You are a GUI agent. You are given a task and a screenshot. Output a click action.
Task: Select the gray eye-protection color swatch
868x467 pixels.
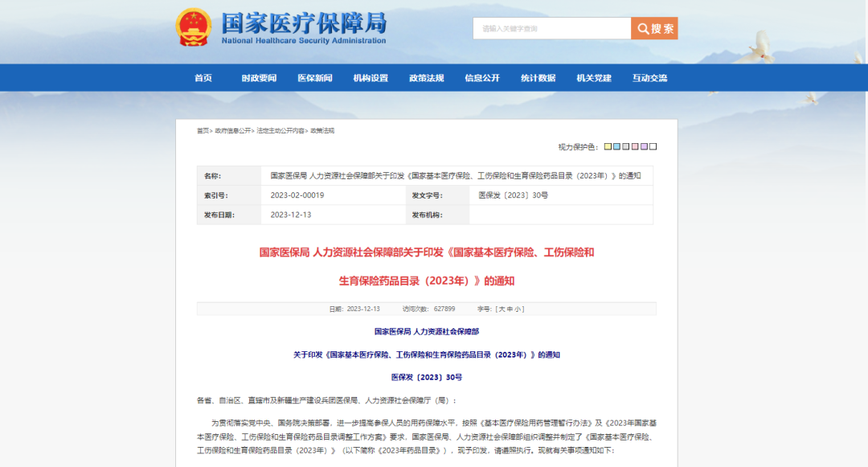[625, 146]
